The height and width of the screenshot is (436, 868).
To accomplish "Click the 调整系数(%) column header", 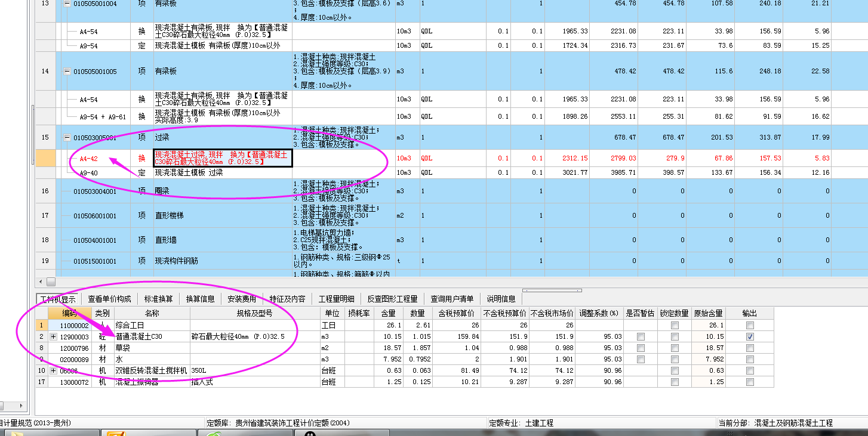I will 599,313.
